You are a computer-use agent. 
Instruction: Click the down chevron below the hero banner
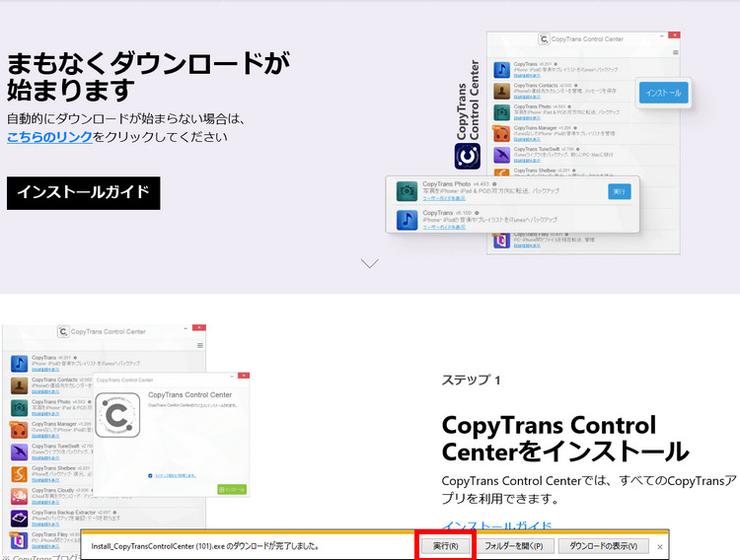pos(370,263)
